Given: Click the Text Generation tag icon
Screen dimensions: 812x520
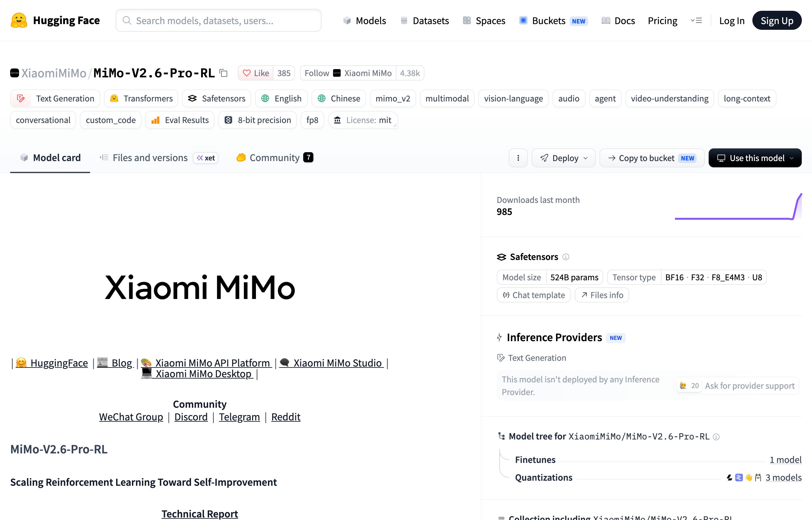Looking at the screenshot, I should (x=21, y=99).
